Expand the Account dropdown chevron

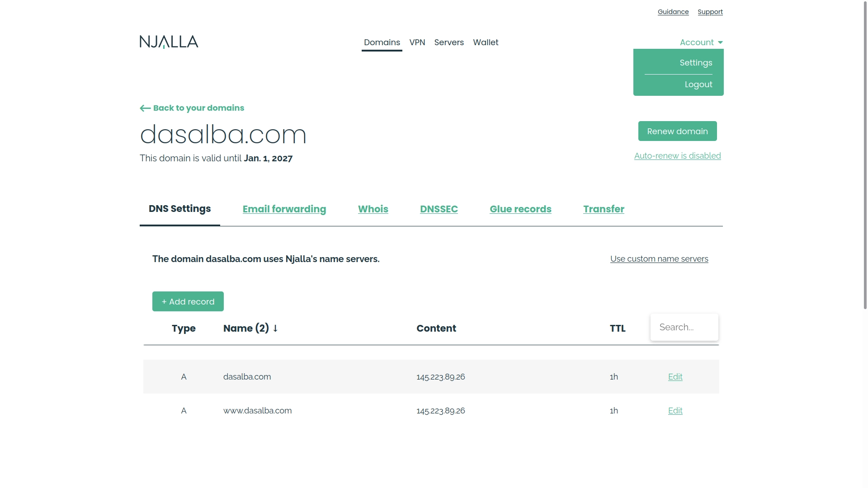(720, 42)
